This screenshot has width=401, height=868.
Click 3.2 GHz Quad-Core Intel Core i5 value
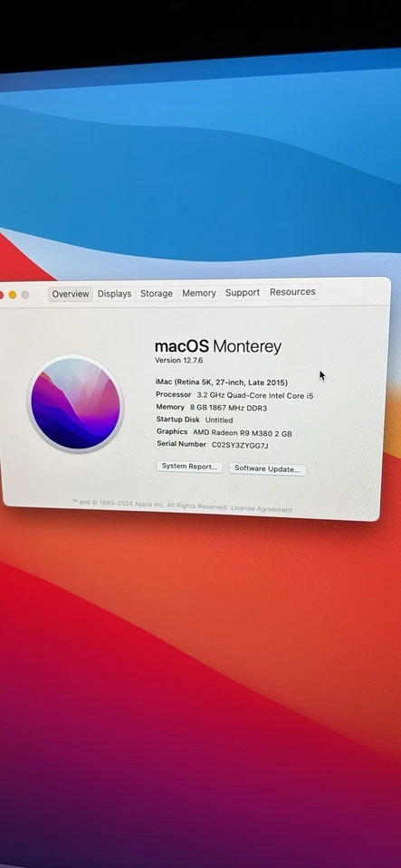pos(255,395)
